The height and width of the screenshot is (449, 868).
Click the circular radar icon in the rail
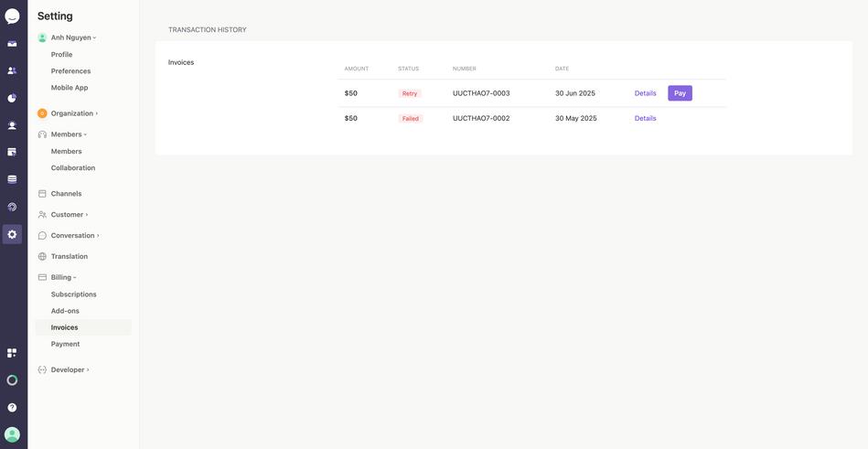(x=12, y=207)
